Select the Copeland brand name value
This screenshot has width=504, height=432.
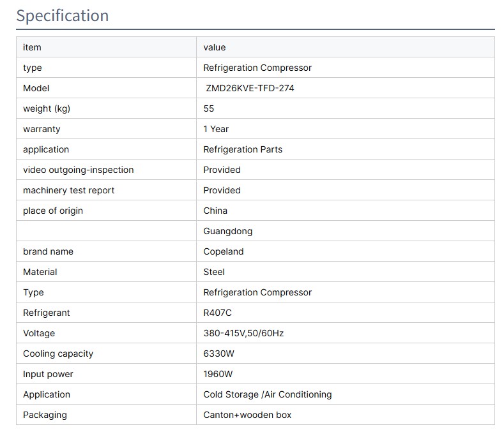(x=224, y=251)
